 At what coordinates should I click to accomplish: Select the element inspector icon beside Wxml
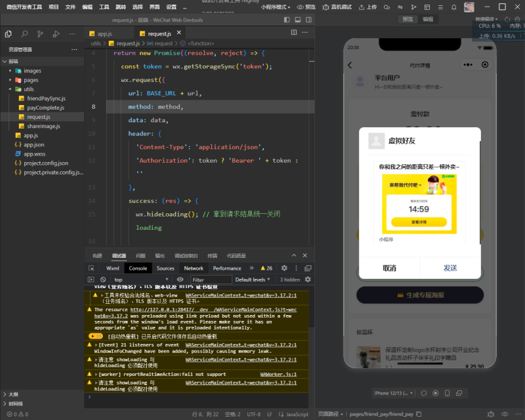(91, 268)
